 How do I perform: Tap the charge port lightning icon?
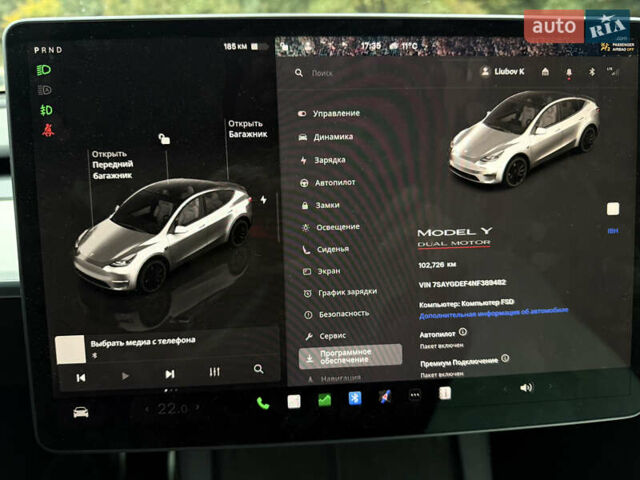(x=264, y=200)
